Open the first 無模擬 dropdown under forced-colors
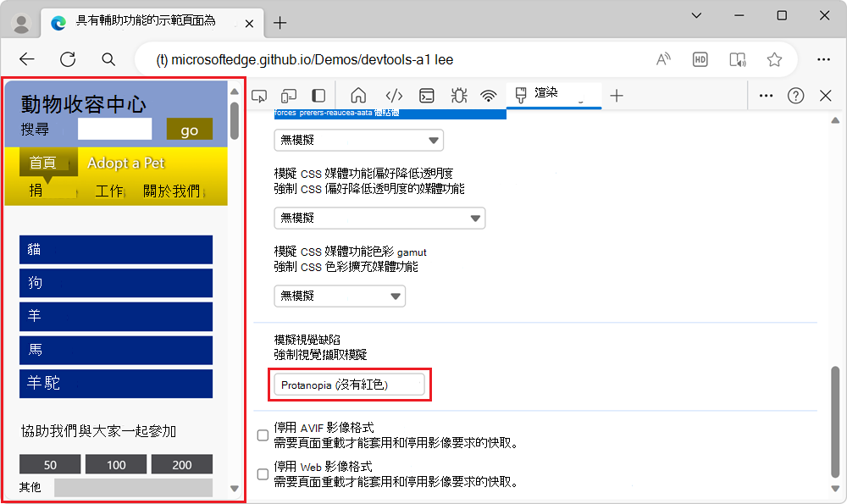 [358, 141]
